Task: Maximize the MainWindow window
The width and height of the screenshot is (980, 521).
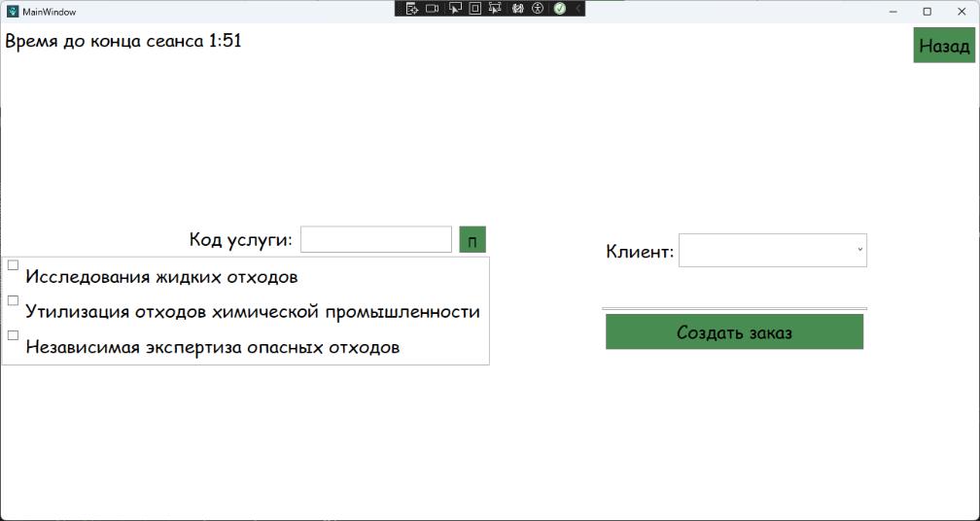Action: point(927,12)
